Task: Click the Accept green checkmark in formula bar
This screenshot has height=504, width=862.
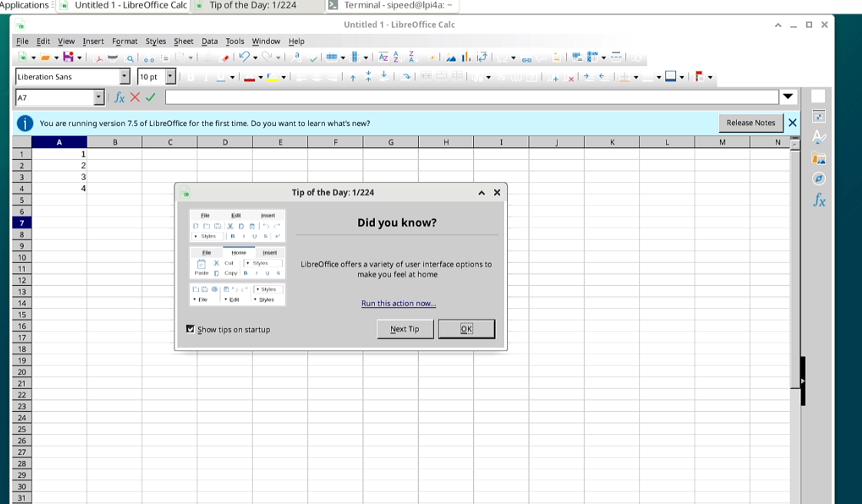Action: tap(151, 98)
